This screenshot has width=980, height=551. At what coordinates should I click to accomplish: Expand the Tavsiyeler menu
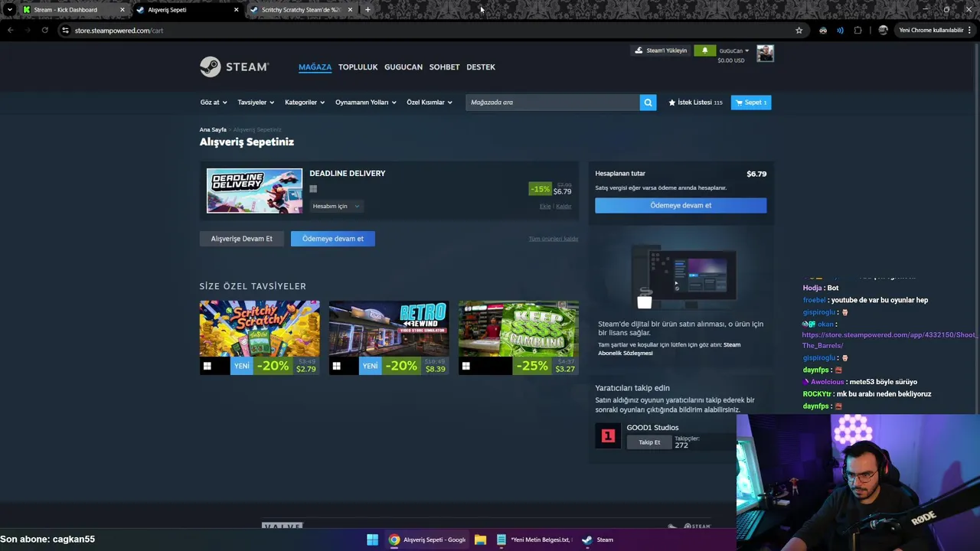(256, 102)
